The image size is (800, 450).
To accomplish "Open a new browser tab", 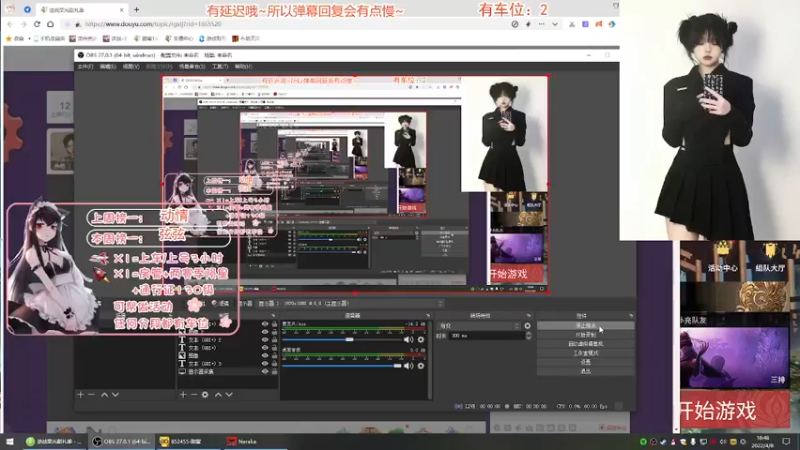I will [136, 9].
